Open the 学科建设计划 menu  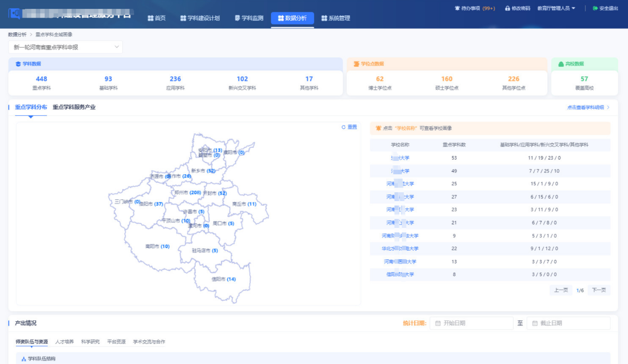tap(199, 18)
